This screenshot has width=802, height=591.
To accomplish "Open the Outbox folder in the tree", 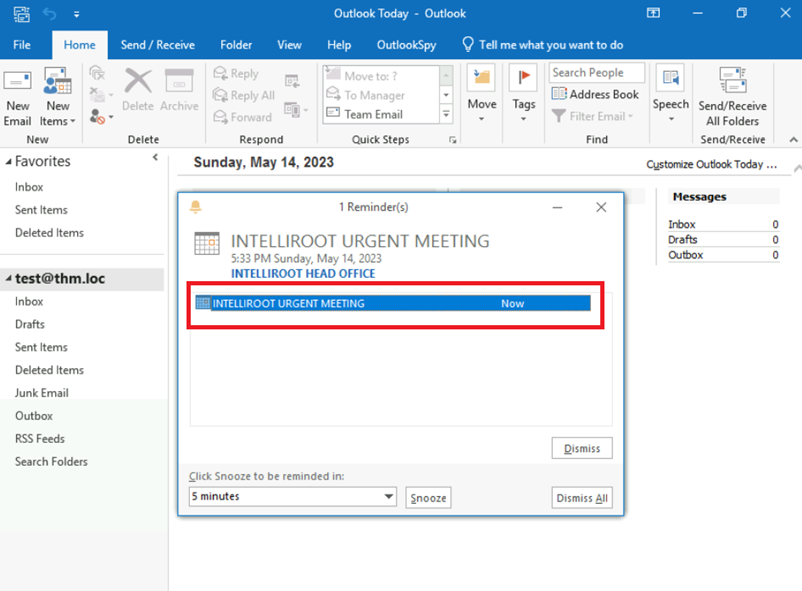I will pos(34,416).
